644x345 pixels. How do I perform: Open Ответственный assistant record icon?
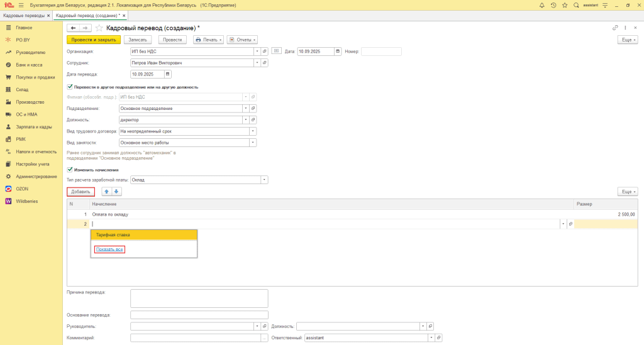pos(438,337)
